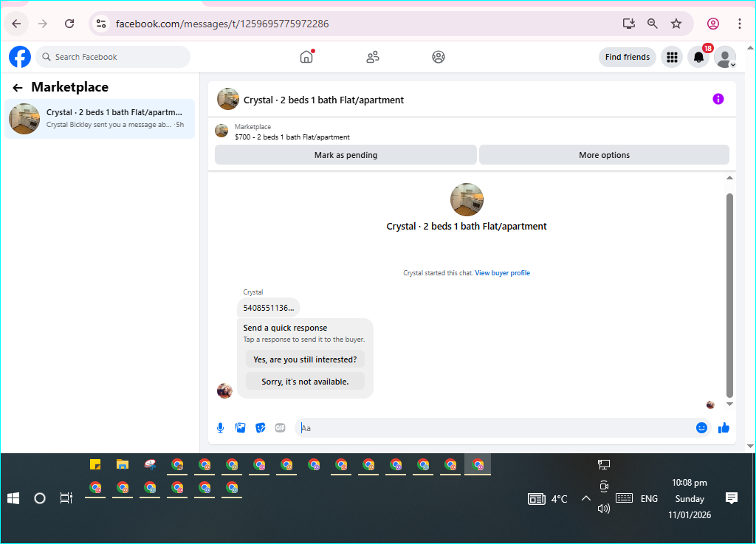Image resolution: width=756 pixels, height=544 pixels.
Task: Click the message input field Aa
Action: tap(494, 428)
